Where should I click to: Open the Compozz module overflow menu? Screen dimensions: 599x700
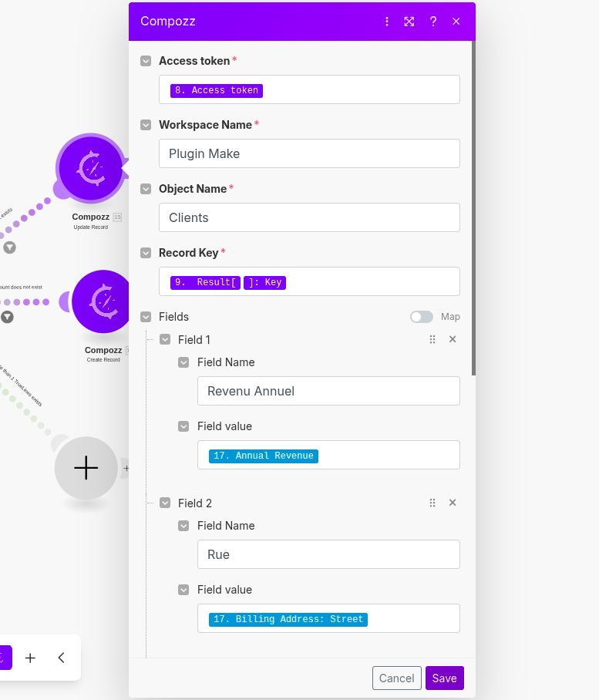(387, 22)
